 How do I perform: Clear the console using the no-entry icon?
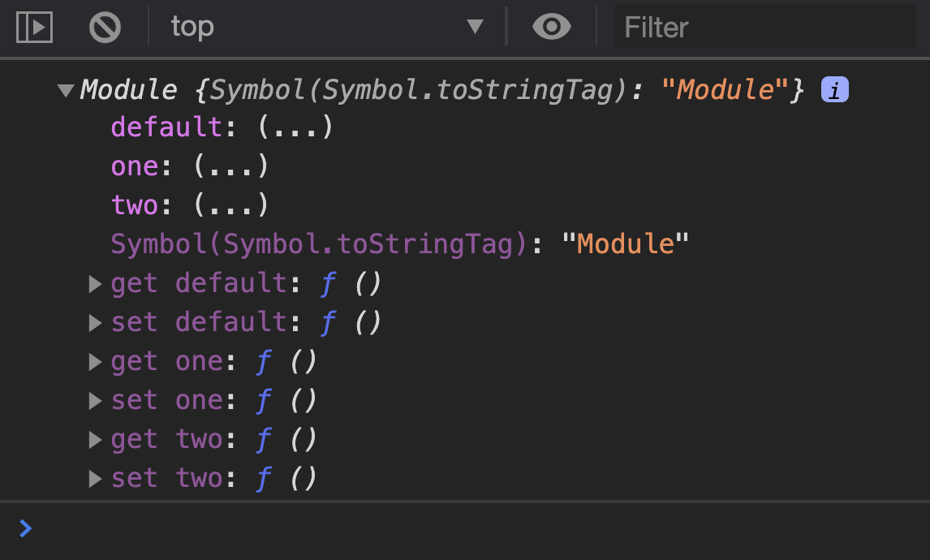coord(105,27)
